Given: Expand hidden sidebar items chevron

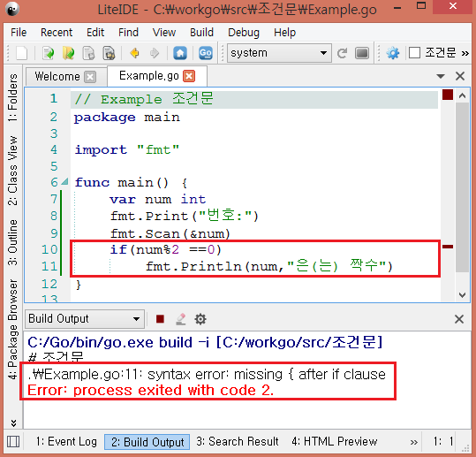Looking at the screenshot, I should tap(13, 423).
